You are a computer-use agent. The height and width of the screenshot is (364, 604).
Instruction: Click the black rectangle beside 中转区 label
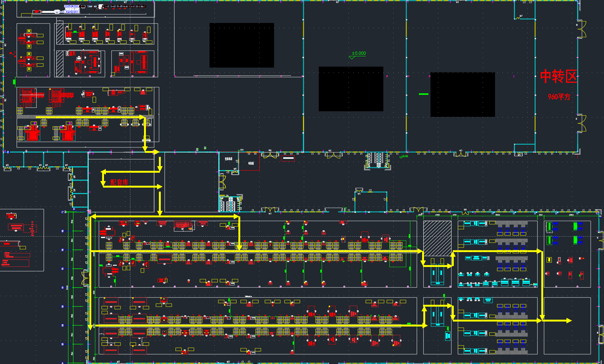tap(462, 95)
